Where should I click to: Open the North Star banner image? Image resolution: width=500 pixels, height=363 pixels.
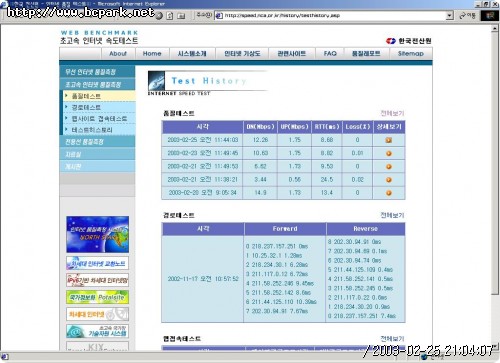point(97,234)
